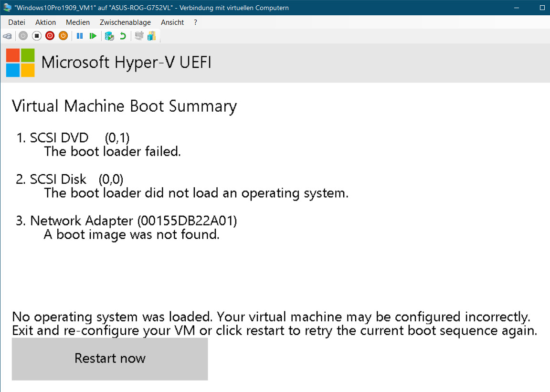Click the Microsoft logo in UEFI header
Image resolution: width=550 pixels, height=392 pixels.
(21, 63)
